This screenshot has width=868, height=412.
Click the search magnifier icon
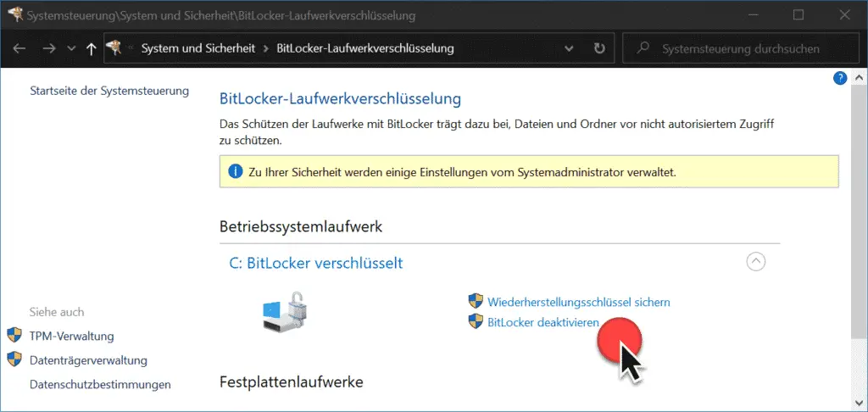[x=643, y=48]
